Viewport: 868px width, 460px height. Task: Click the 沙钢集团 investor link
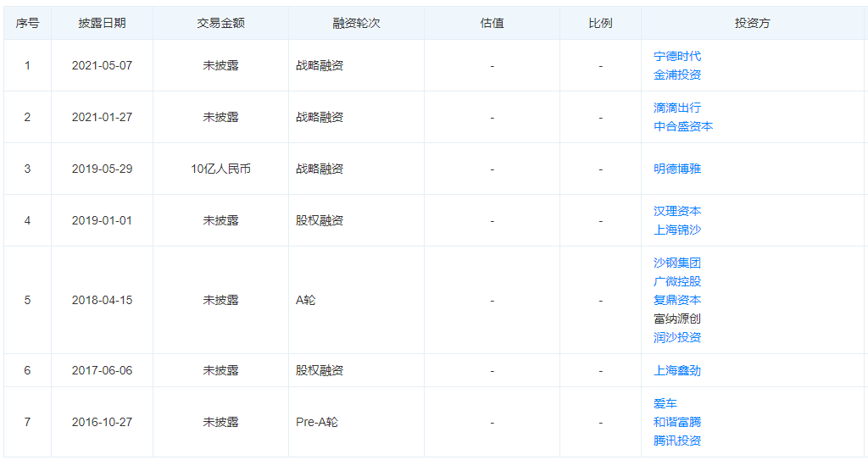click(x=677, y=263)
